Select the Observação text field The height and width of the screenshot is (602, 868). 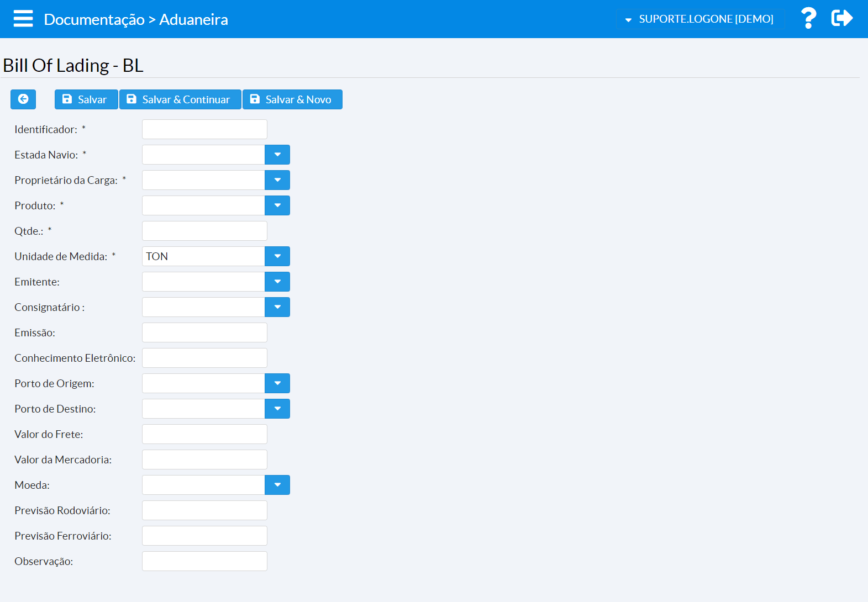point(204,561)
